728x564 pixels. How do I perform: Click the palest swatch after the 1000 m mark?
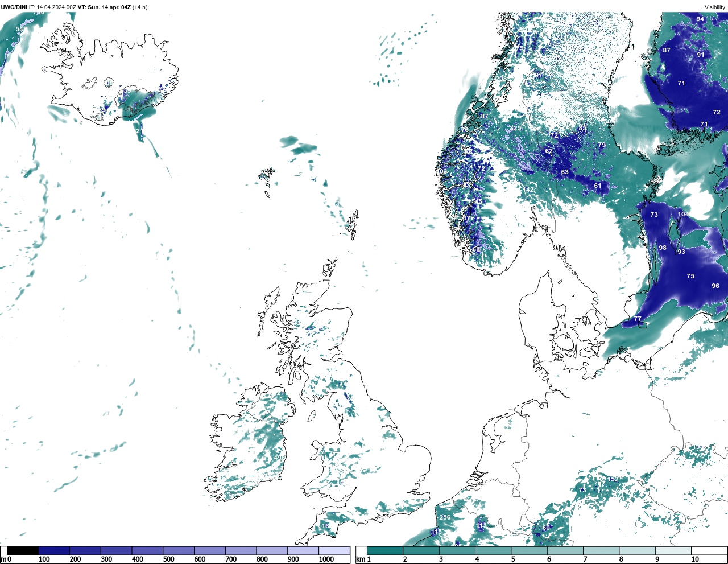(334, 550)
